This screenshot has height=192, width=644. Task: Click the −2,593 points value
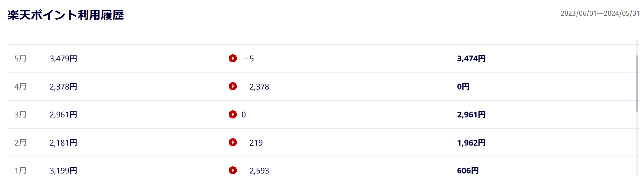pyautogui.click(x=256, y=171)
